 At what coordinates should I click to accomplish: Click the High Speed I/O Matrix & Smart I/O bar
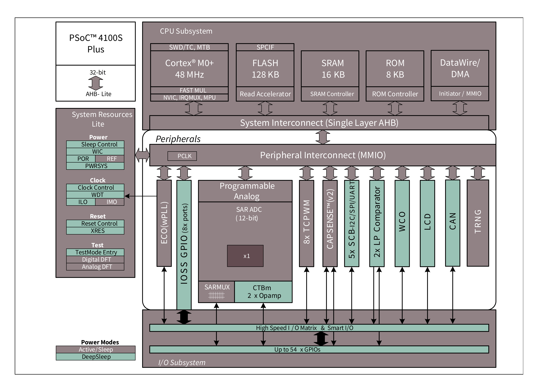point(319,328)
